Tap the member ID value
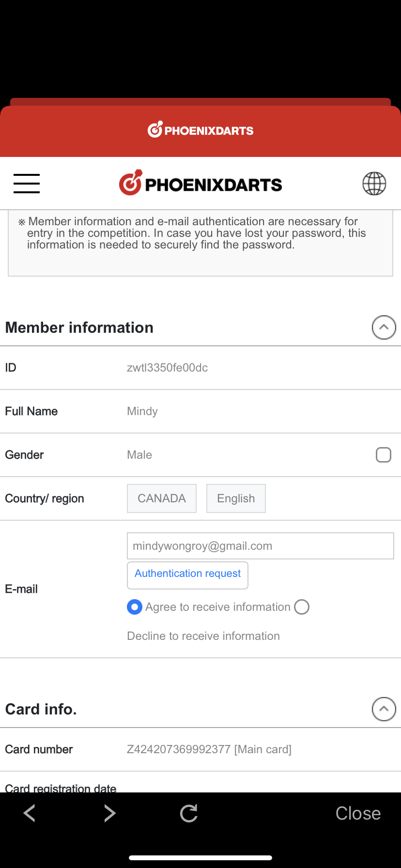 point(167,368)
